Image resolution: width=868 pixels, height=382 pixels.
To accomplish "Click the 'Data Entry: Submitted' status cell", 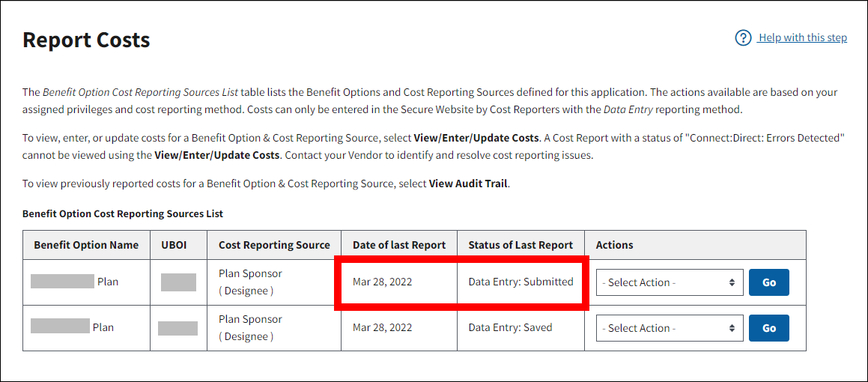I will pos(521,282).
